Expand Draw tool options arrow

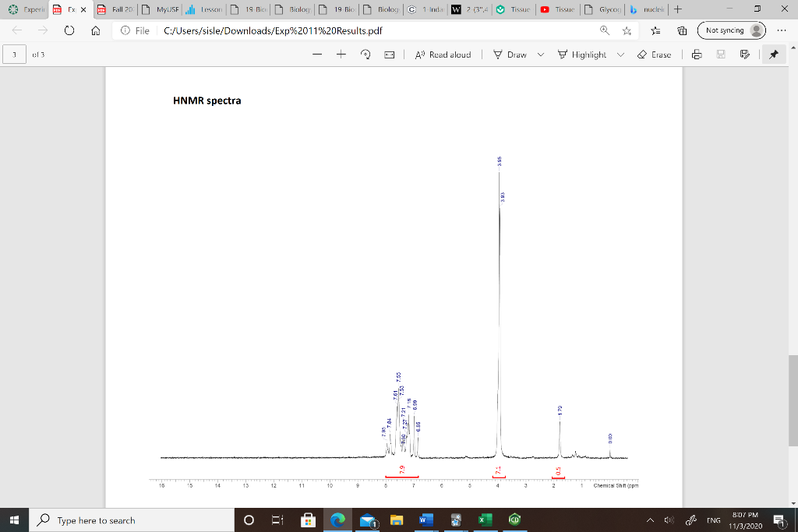pos(541,55)
